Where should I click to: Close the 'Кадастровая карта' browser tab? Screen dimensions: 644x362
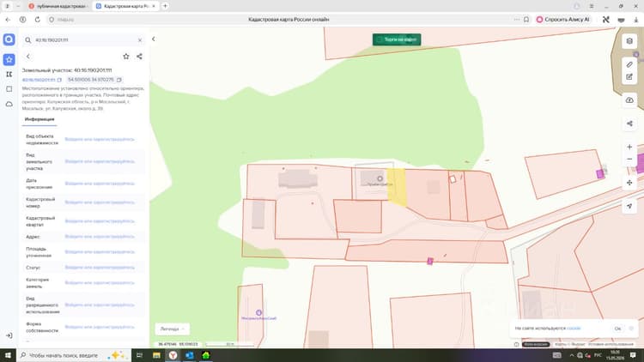[x=154, y=6]
